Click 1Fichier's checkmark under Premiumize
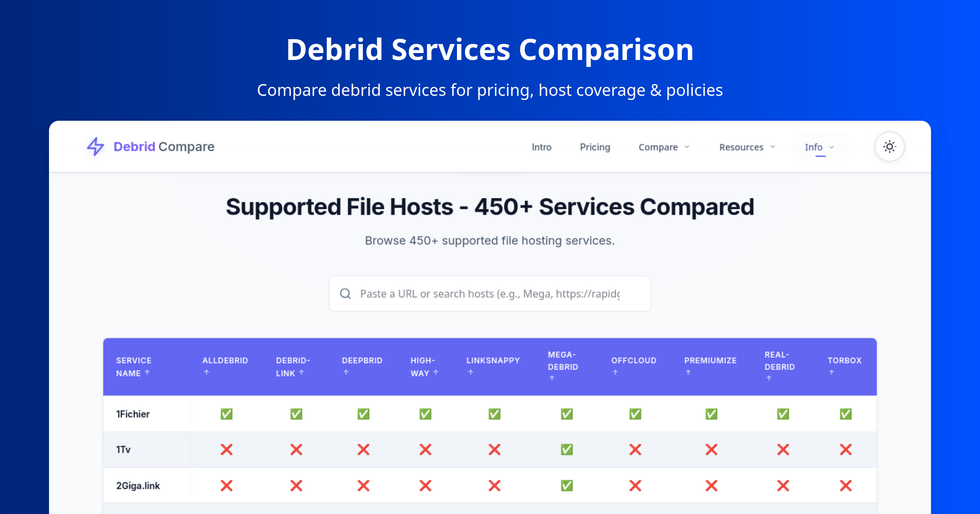Screen dimensions: 980x514 point(711,414)
